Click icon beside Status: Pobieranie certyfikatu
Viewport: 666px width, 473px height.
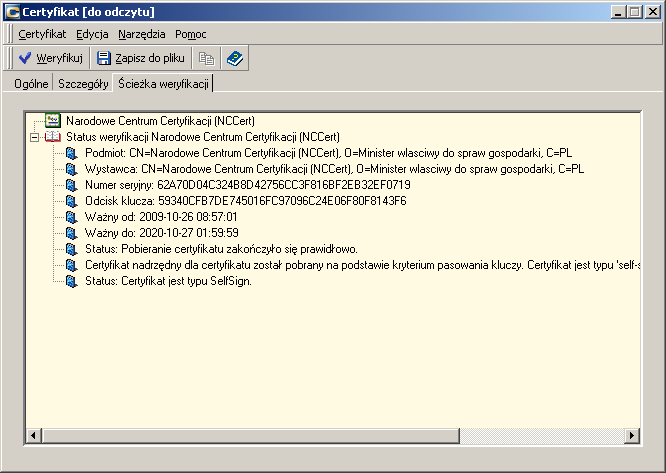coord(72,250)
